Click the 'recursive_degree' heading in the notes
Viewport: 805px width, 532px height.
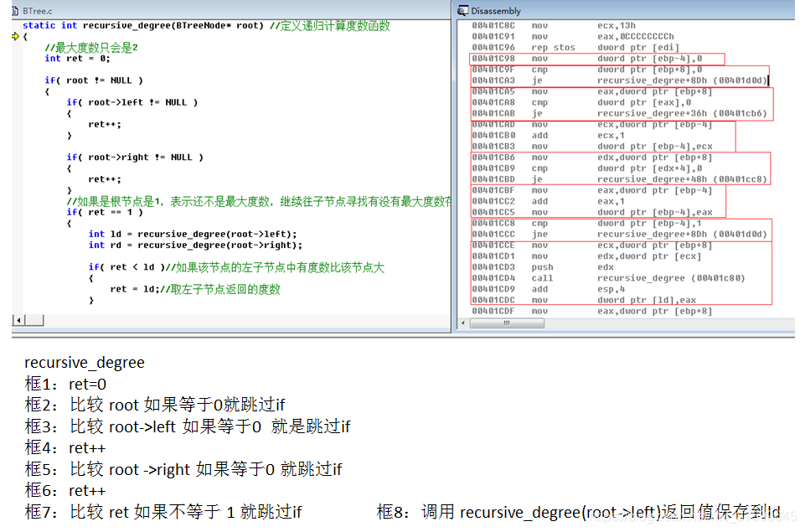[85, 363]
